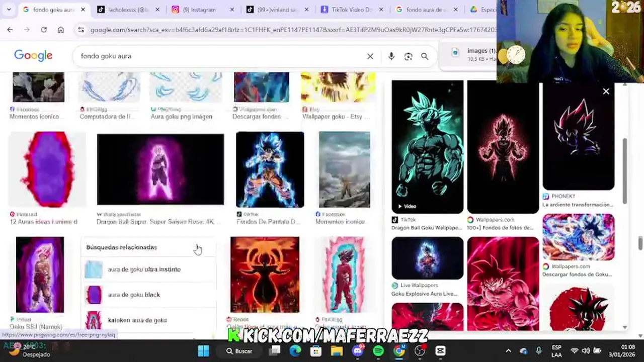Open Descargar fondos de Goku thumbnail

tap(579, 237)
